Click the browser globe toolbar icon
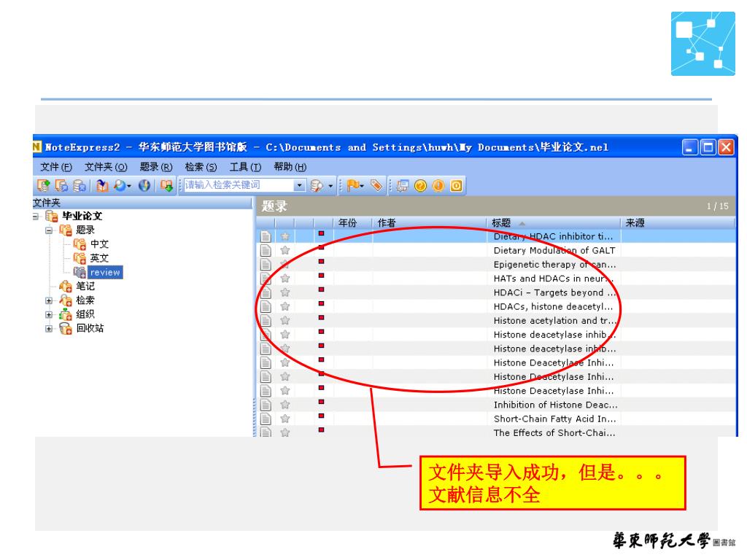747x560 pixels. tap(144, 185)
